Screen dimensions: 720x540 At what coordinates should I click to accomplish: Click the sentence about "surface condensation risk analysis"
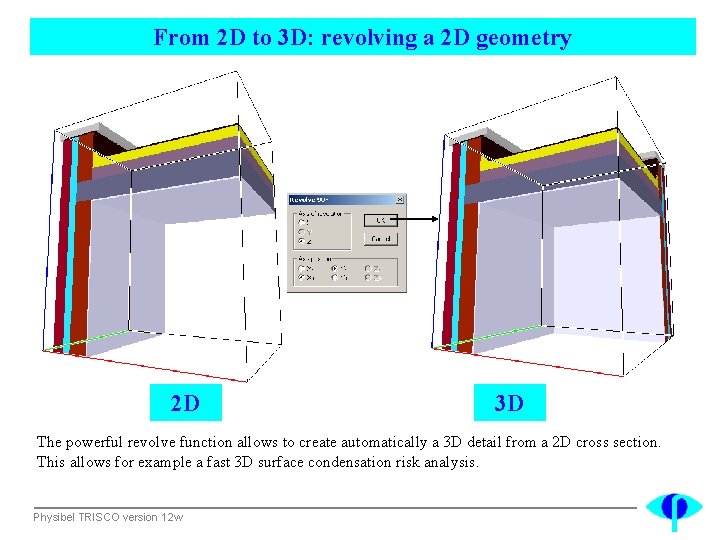click(x=258, y=461)
